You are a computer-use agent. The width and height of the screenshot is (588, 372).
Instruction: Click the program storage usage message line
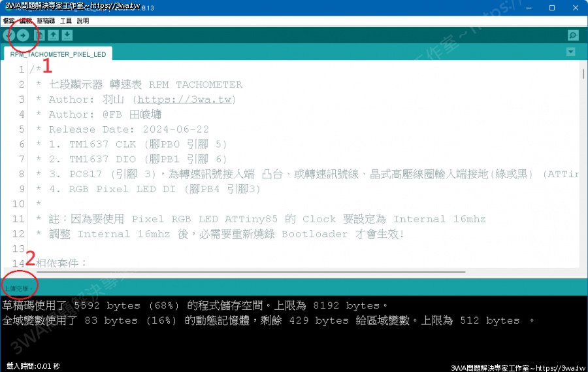(x=196, y=305)
